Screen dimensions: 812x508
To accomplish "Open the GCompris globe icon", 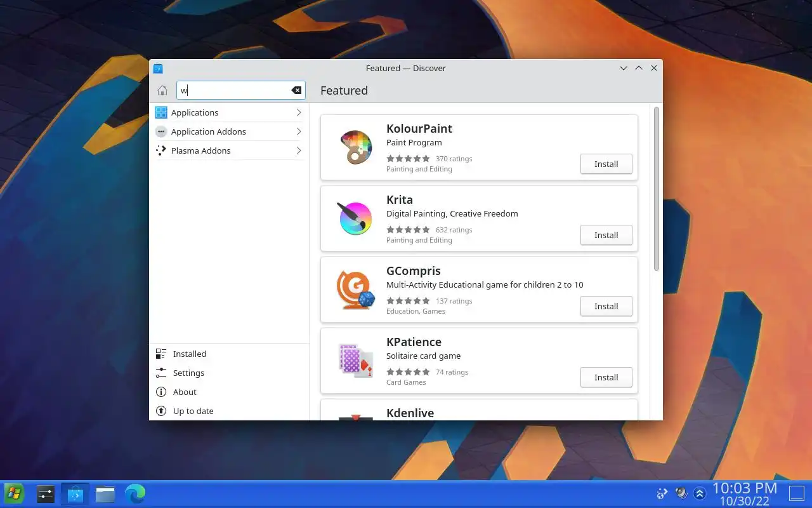I will coord(355,290).
